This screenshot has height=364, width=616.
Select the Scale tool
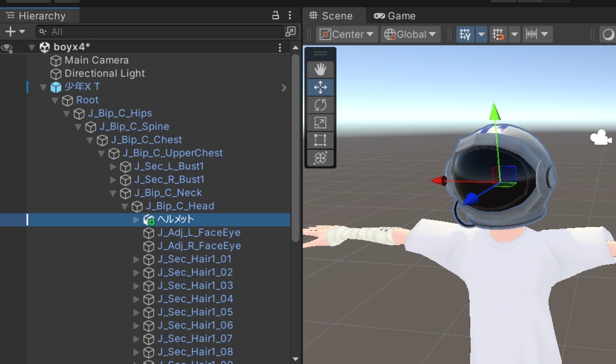pyautogui.click(x=320, y=123)
